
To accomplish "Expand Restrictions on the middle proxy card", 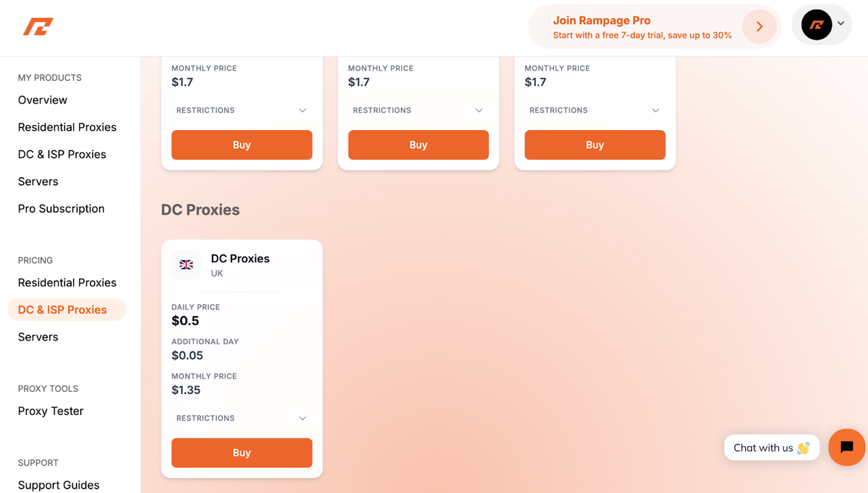I will pos(418,110).
